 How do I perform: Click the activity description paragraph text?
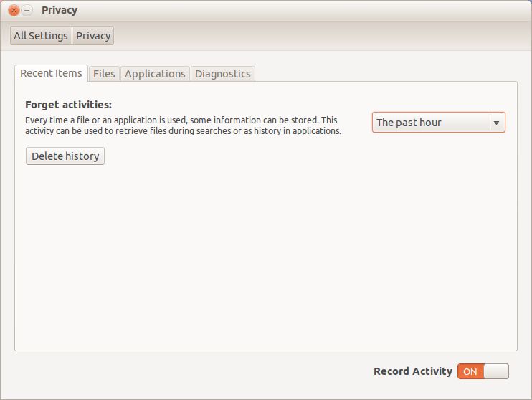pos(184,125)
